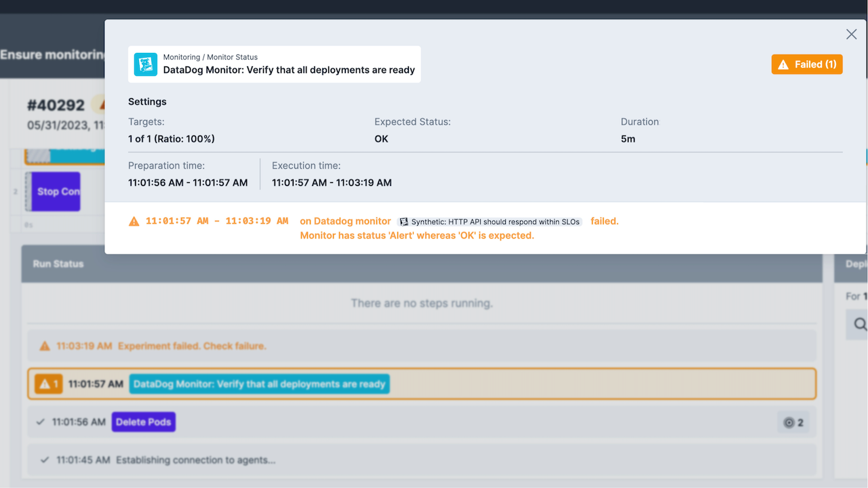Click message Monitor has status 'Alert' whereas 'OK' is expected
The width and height of the screenshot is (868, 488).
click(417, 235)
